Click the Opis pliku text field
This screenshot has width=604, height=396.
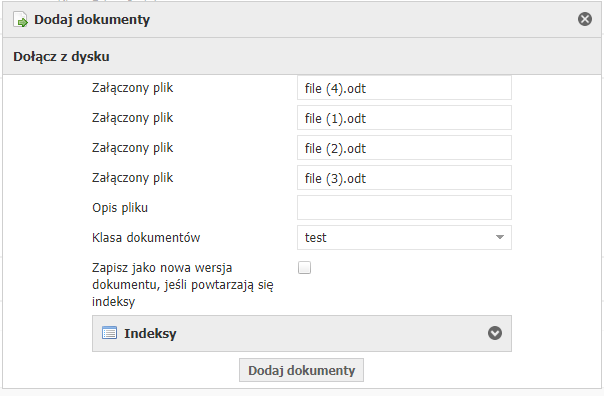click(x=404, y=208)
